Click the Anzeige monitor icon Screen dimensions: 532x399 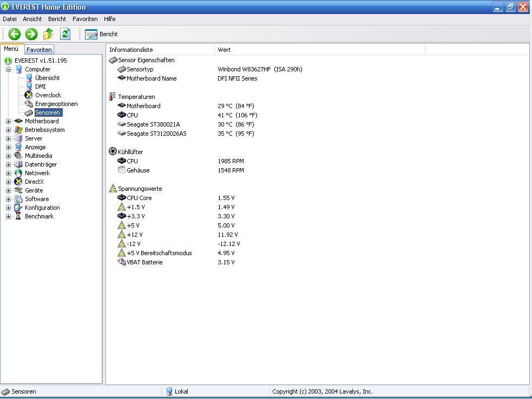18,147
